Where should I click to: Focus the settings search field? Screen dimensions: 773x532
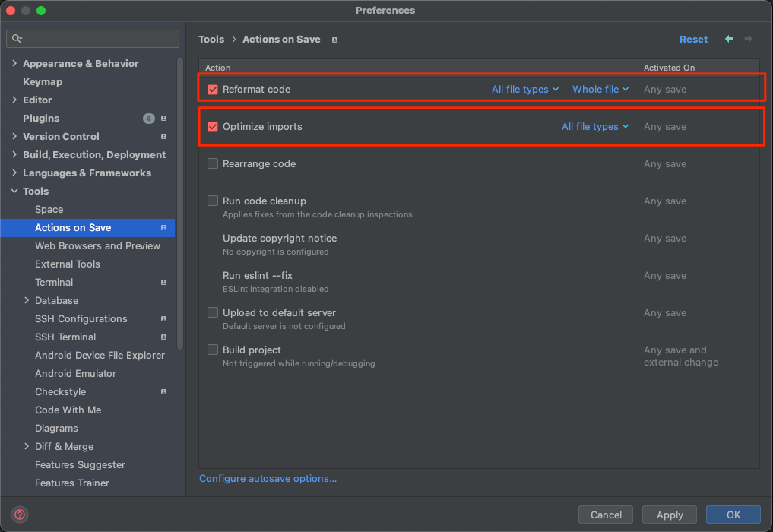coord(93,39)
